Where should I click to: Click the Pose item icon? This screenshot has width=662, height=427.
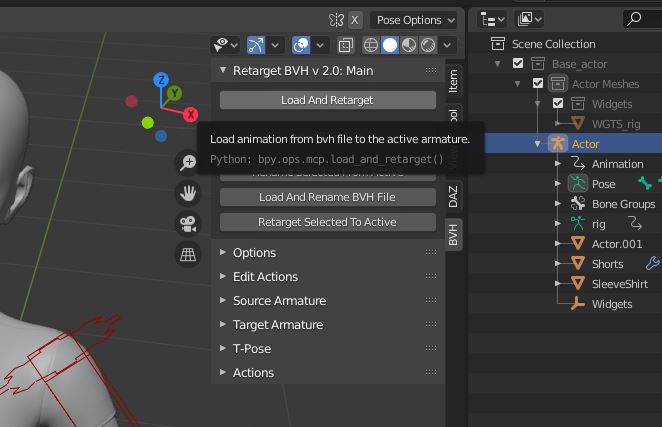578,184
